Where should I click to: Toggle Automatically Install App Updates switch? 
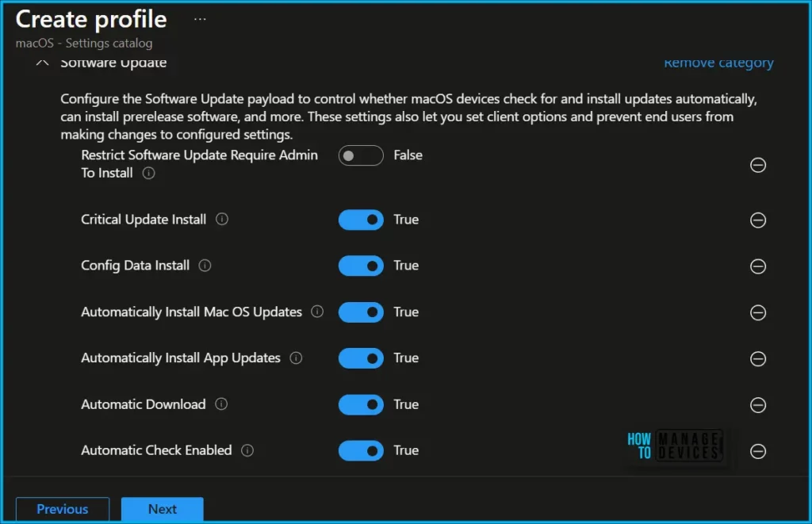(361, 358)
